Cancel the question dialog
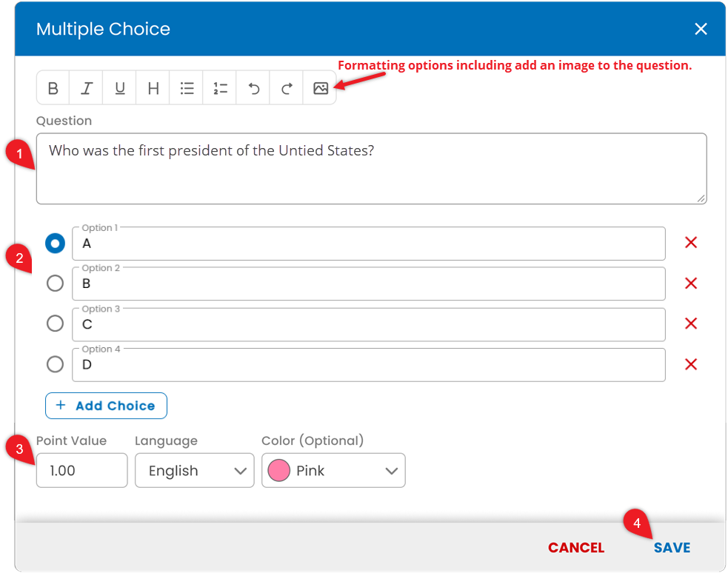The width and height of the screenshot is (728, 573). 576,548
